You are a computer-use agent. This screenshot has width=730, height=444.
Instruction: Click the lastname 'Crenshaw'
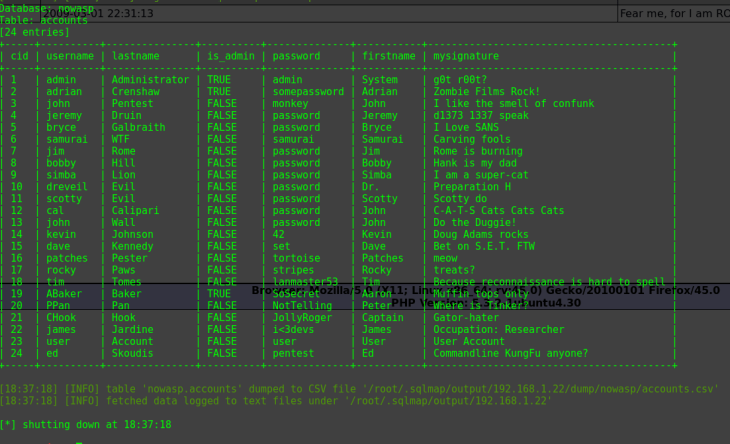pos(135,92)
